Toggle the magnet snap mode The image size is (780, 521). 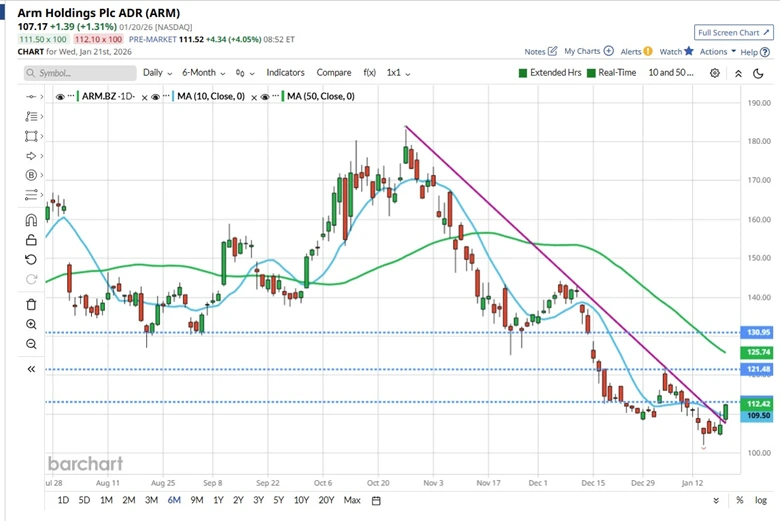pyautogui.click(x=31, y=220)
